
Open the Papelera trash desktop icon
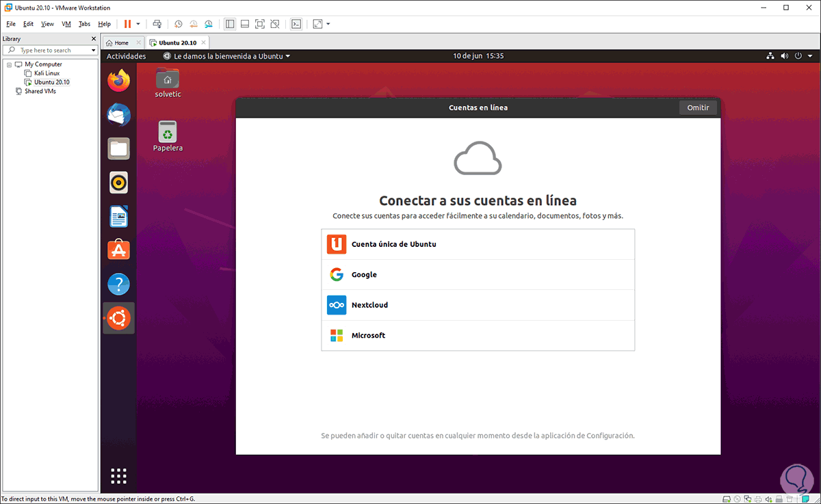[x=168, y=136]
